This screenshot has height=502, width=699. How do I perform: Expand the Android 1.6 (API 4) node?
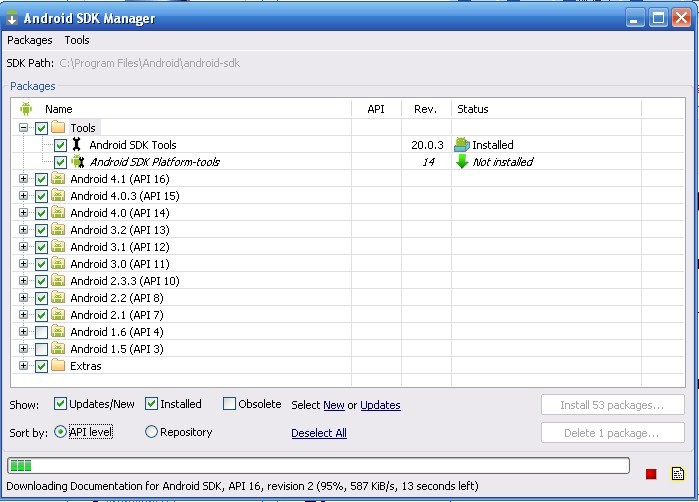tap(24, 331)
